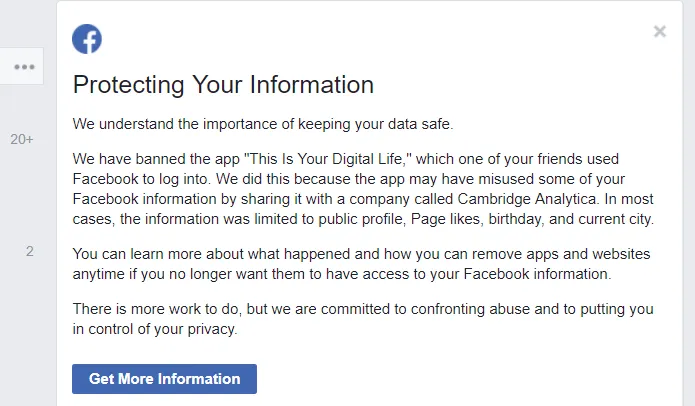Click the Cambridge Analytica company name
The height and width of the screenshot is (406, 695).
[527, 199]
